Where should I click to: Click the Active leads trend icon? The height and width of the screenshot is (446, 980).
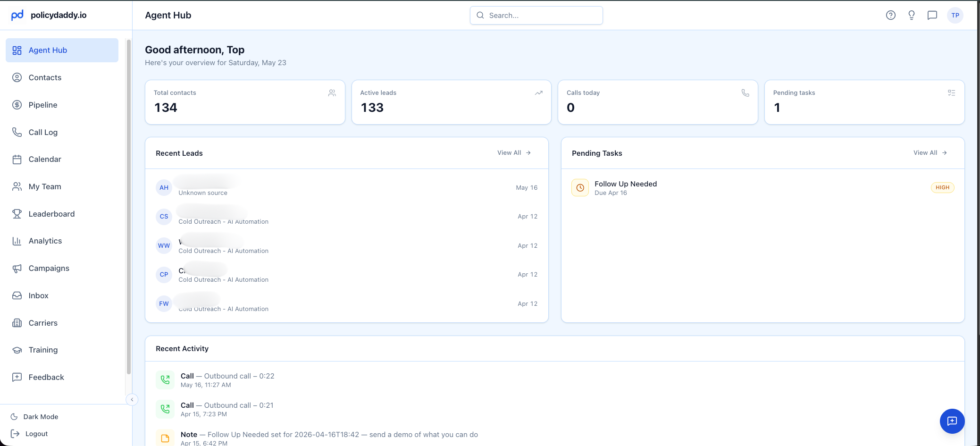(538, 93)
